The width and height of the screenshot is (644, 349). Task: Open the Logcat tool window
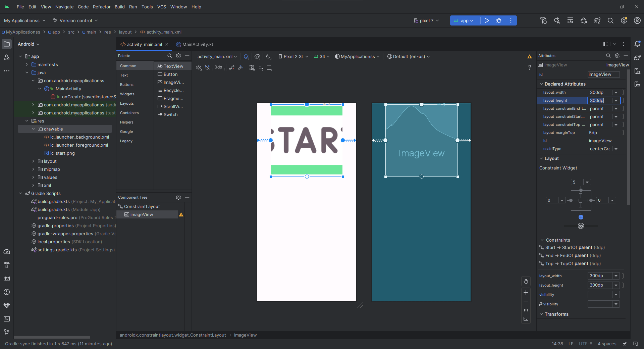(7, 279)
